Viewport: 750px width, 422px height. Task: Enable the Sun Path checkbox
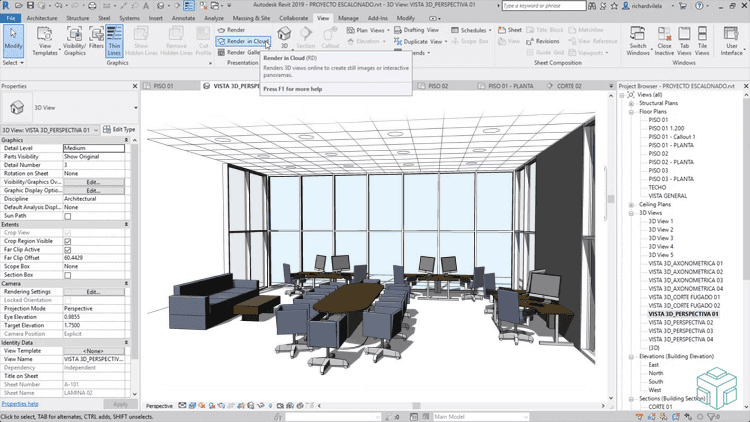68,215
